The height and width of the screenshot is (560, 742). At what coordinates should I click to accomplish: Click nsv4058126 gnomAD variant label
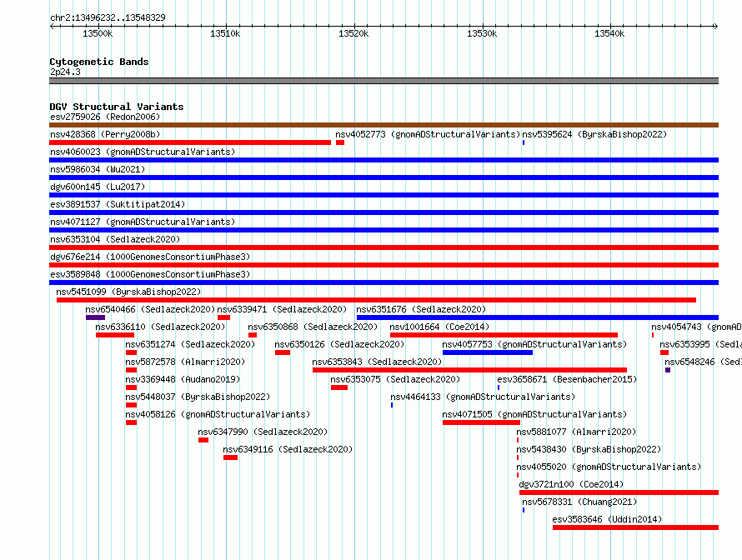pos(218,414)
